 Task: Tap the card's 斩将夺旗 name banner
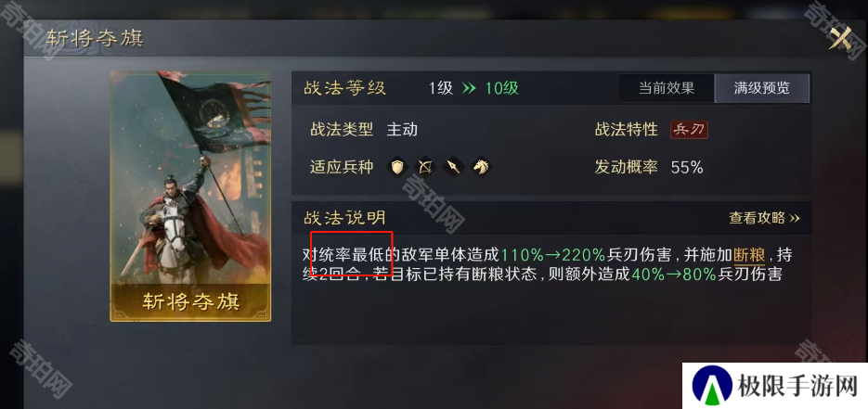pos(190,301)
